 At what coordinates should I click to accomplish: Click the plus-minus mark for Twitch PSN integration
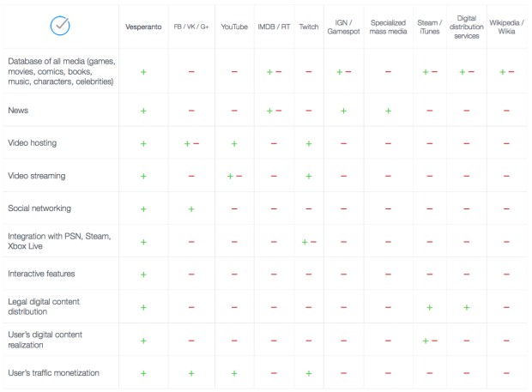coord(309,242)
